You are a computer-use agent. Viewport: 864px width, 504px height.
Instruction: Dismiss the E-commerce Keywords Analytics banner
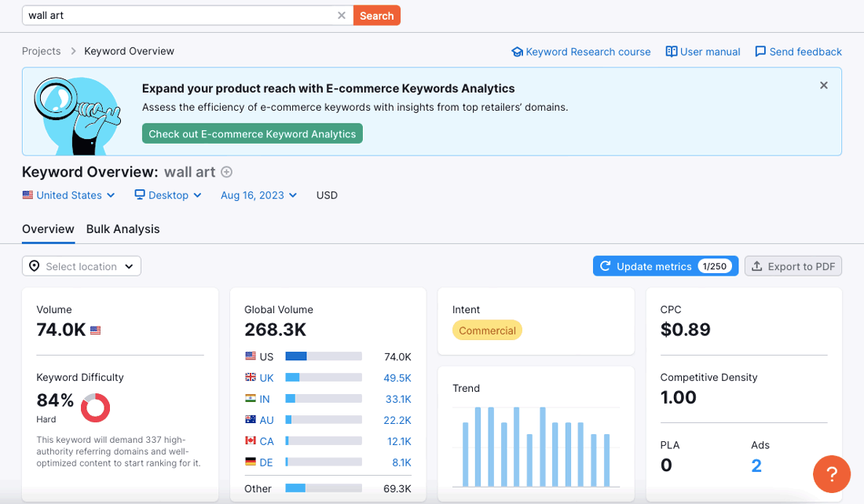tap(823, 85)
